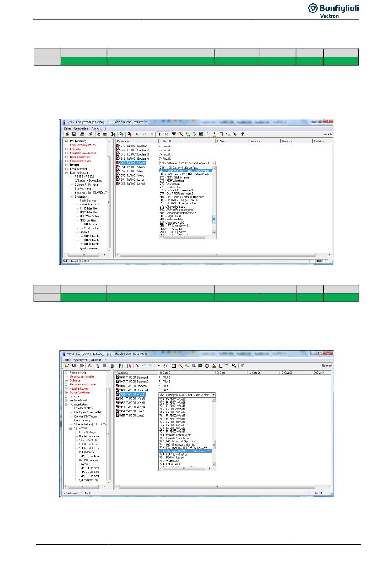Click upper dropdown list vertical scrollbar thumb
Viewport: 392px width, 569px height.
[214, 220]
